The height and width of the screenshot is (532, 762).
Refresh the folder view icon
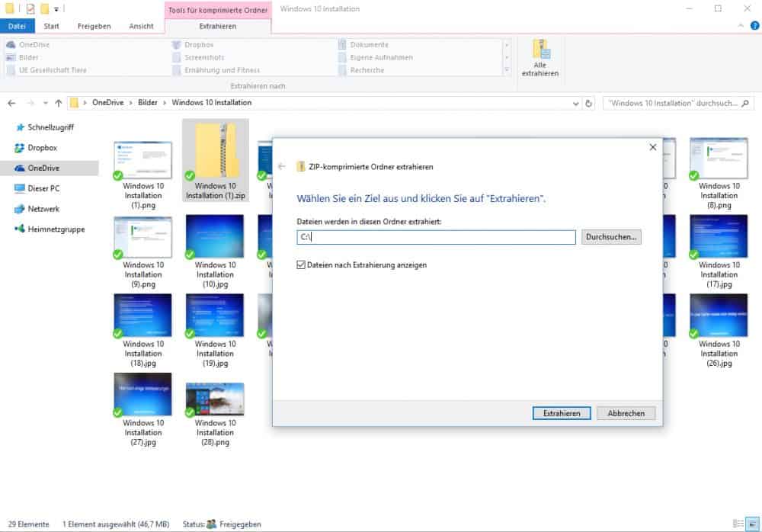tap(588, 103)
